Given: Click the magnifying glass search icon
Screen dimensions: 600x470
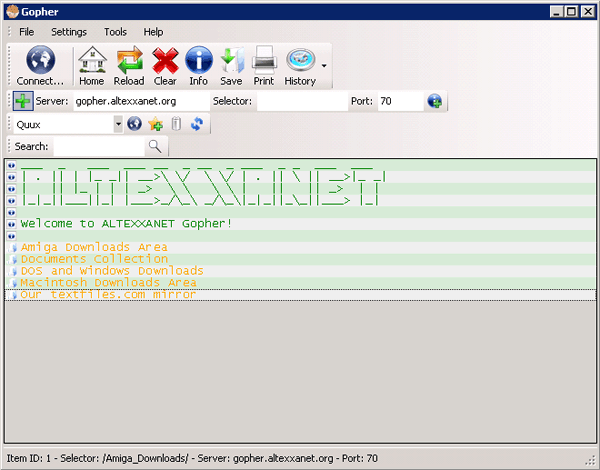Looking at the screenshot, I should (x=155, y=146).
